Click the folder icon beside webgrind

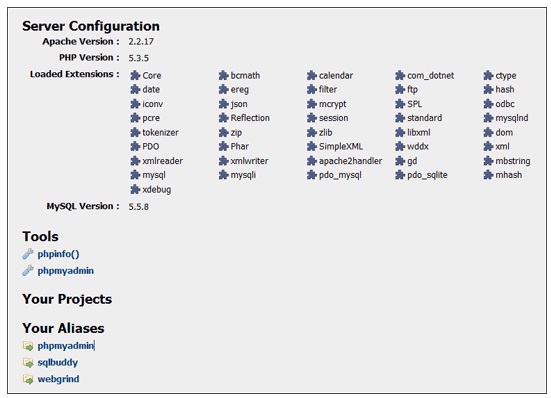tap(28, 379)
